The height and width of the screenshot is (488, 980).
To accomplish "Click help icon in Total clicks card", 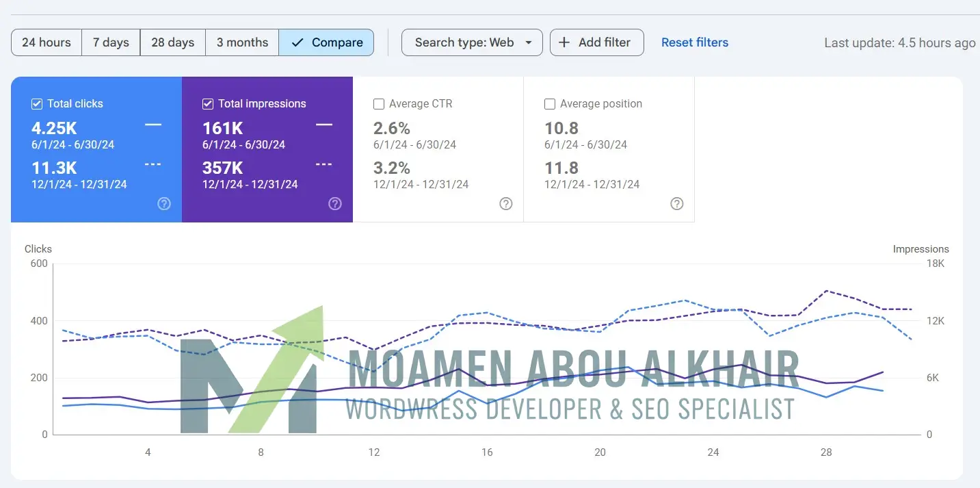I will coord(164,203).
